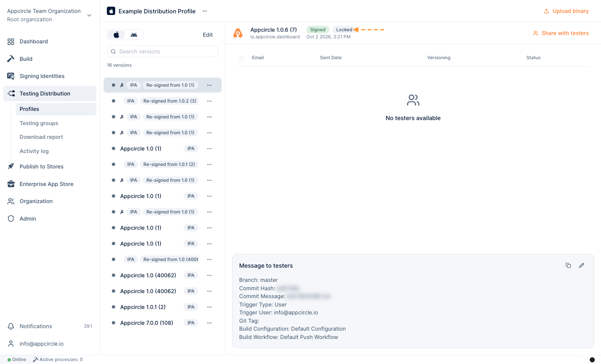Open the Activity log submenu item

pyautogui.click(x=34, y=151)
